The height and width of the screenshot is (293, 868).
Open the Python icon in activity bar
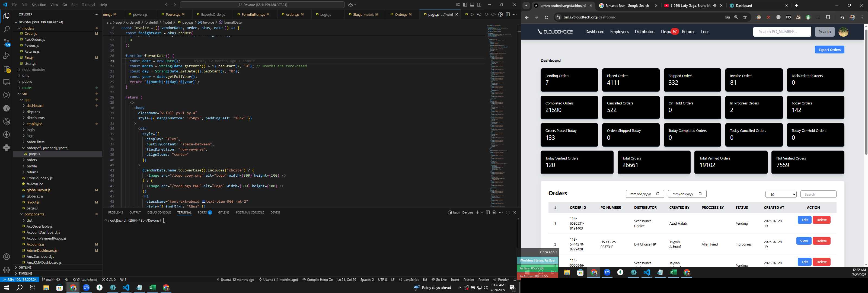(x=7, y=147)
